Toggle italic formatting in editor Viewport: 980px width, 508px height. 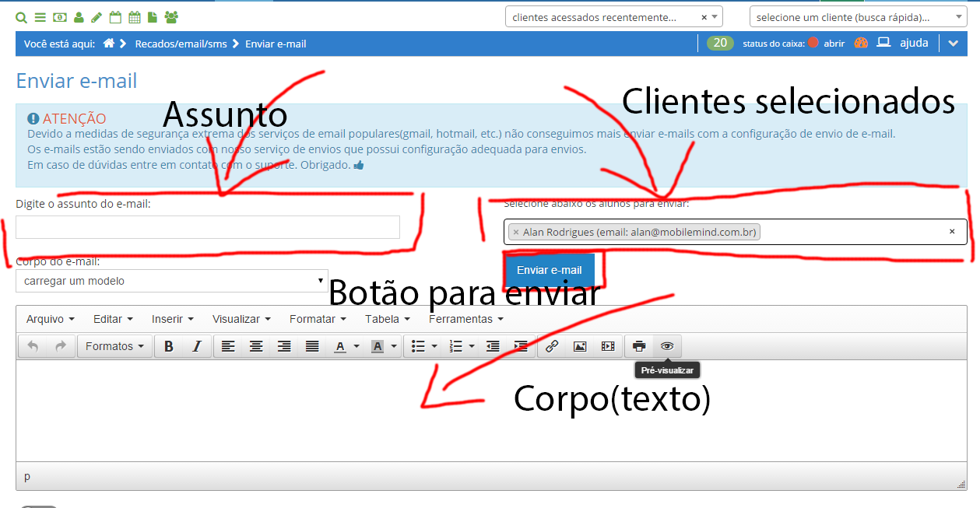coord(196,346)
